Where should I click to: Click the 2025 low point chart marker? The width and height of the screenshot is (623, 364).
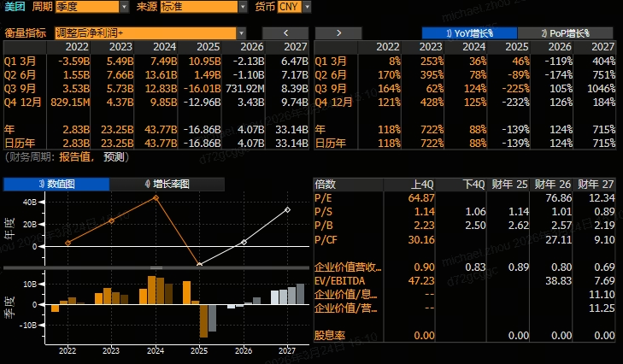click(199, 264)
